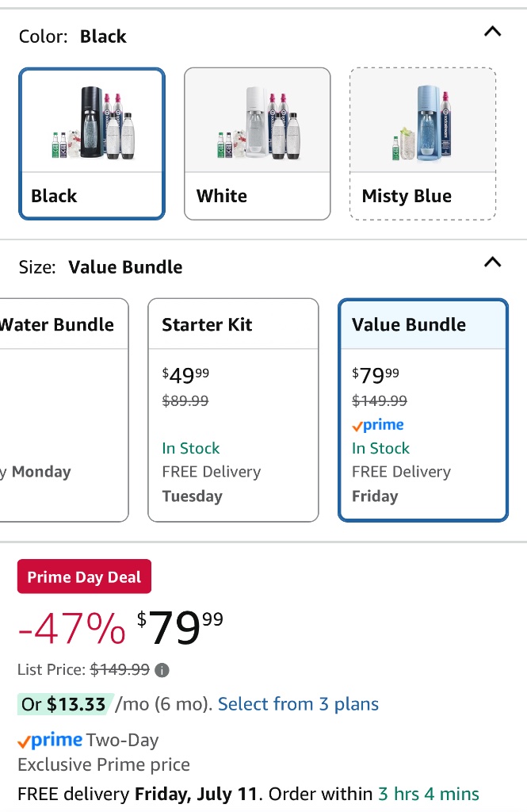Click the List Price info icon
The image size is (527, 812).
[162, 670]
